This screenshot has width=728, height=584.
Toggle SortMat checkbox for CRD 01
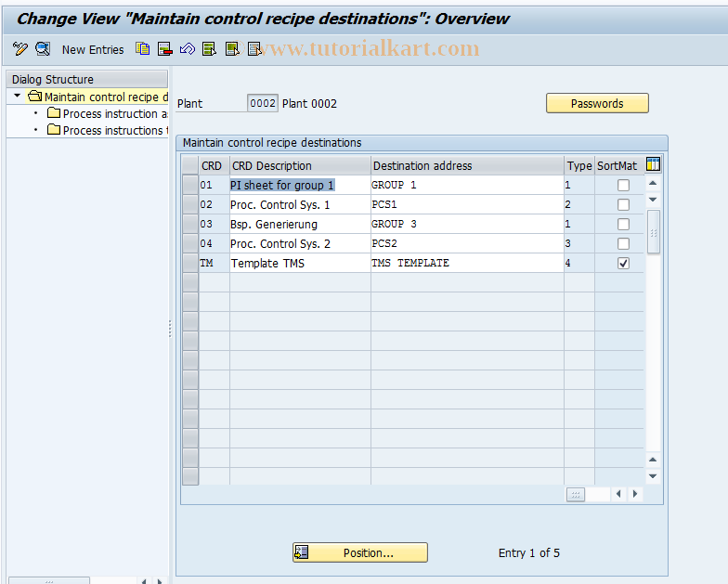pyautogui.click(x=623, y=186)
